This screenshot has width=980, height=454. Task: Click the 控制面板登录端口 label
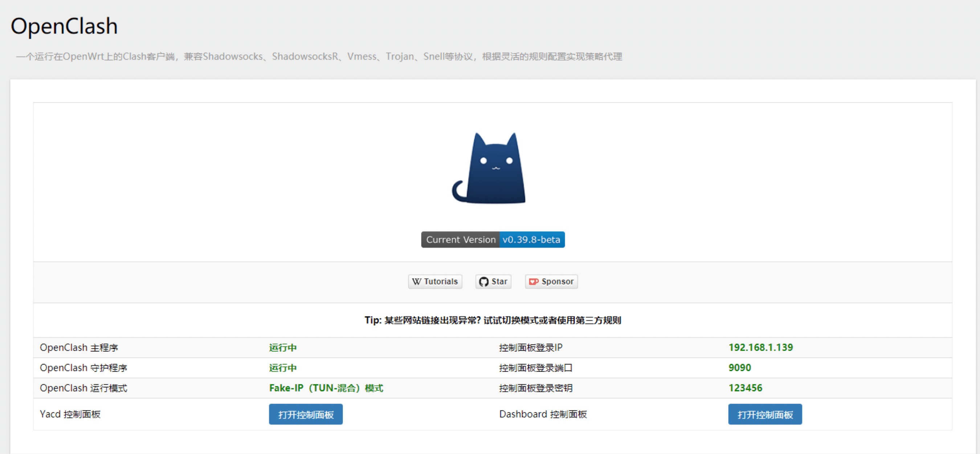click(536, 368)
